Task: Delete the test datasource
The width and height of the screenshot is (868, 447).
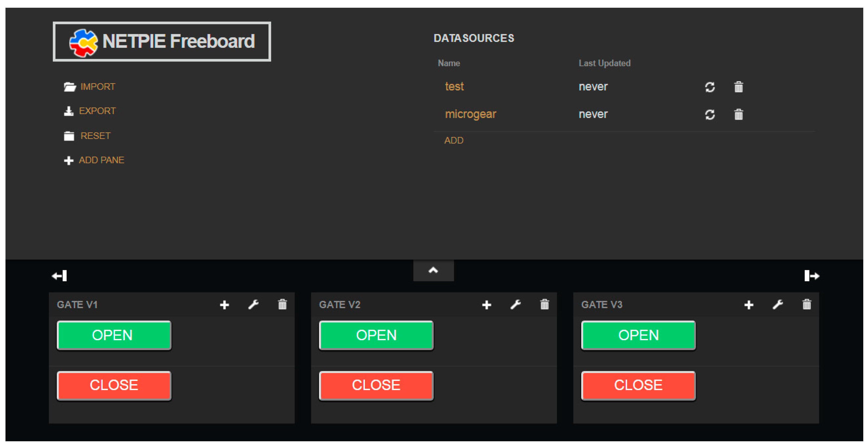Action: (x=738, y=87)
